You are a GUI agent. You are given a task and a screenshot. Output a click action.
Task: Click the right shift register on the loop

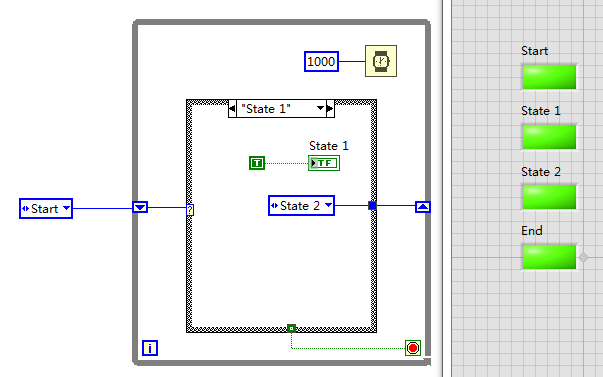423,207
